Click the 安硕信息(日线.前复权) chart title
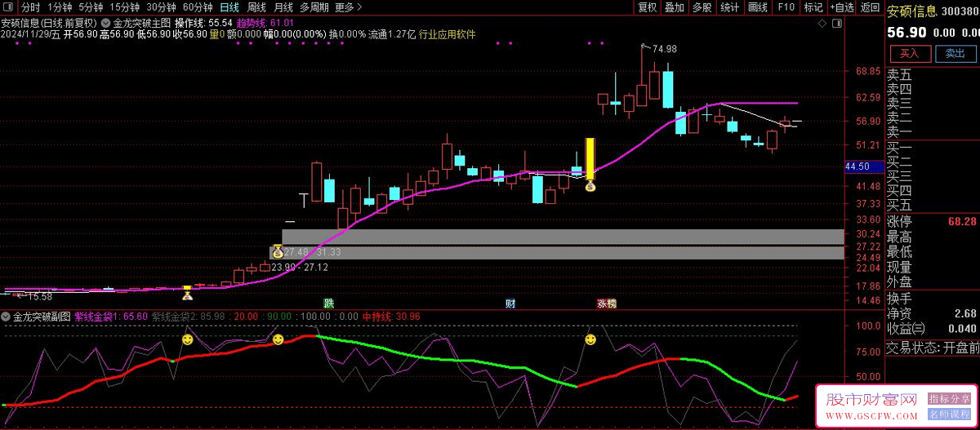This screenshot has width=980, height=430. pyautogui.click(x=49, y=23)
